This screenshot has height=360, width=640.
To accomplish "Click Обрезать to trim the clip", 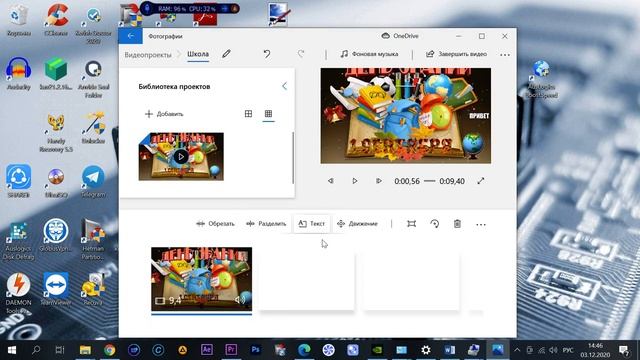I will pyautogui.click(x=216, y=224).
